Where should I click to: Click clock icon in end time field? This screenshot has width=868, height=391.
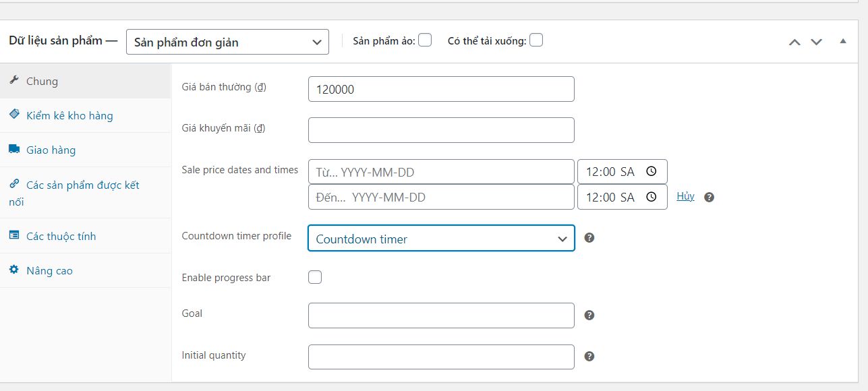coord(651,198)
